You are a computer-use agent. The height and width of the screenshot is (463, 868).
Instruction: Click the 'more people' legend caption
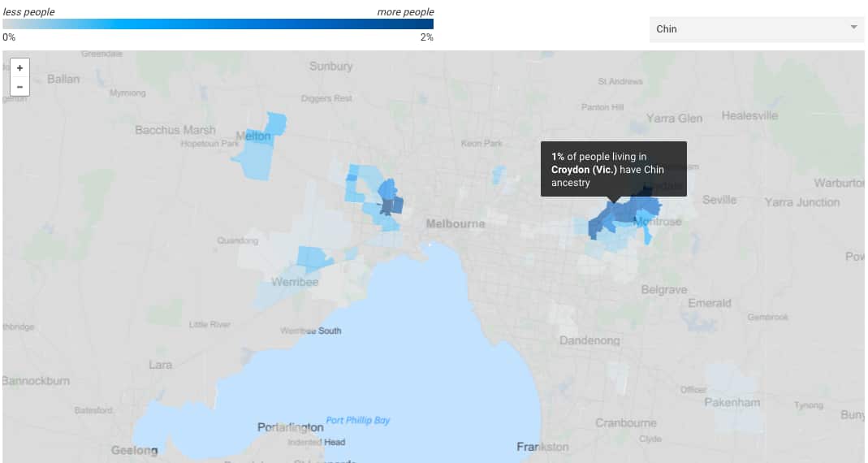[x=405, y=11]
